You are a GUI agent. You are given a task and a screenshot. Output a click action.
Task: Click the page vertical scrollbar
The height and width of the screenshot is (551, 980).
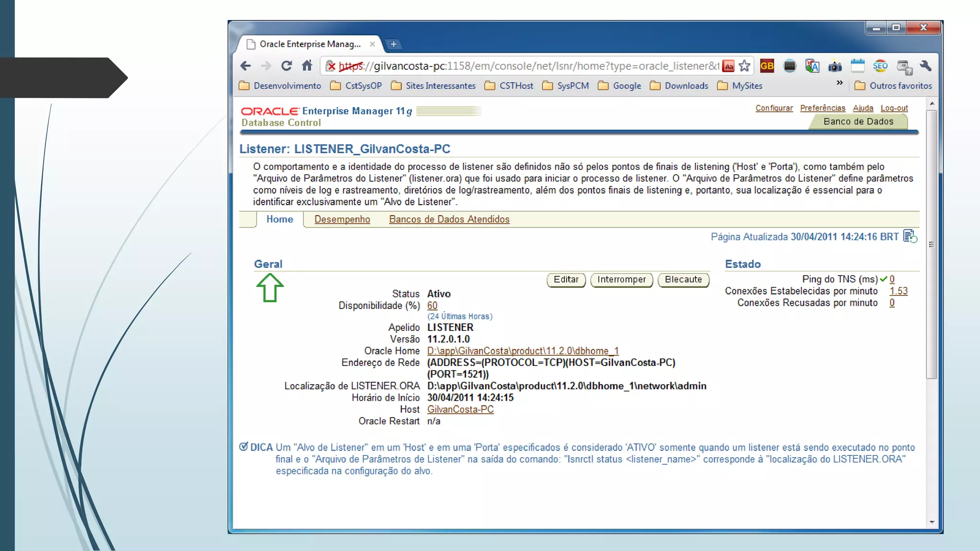click(931, 244)
